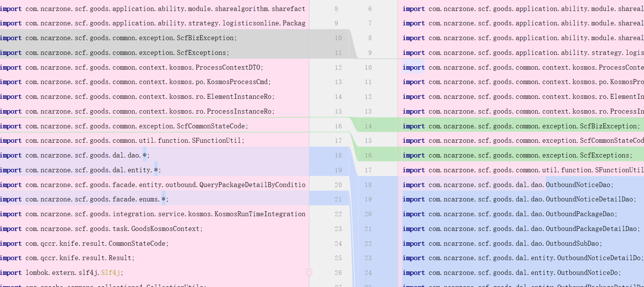The width and height of the screenshot is (644, 287).
Task: Click right pane 'strategy.logis' import line
Action: pyautogui.click(x=523, y=53)
